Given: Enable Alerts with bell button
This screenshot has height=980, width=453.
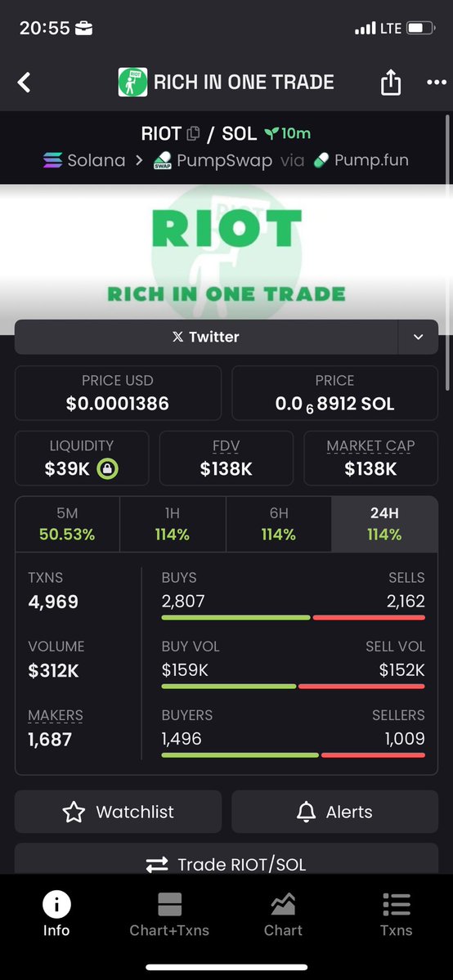Looking at the screenshot, I should [334, 812].
